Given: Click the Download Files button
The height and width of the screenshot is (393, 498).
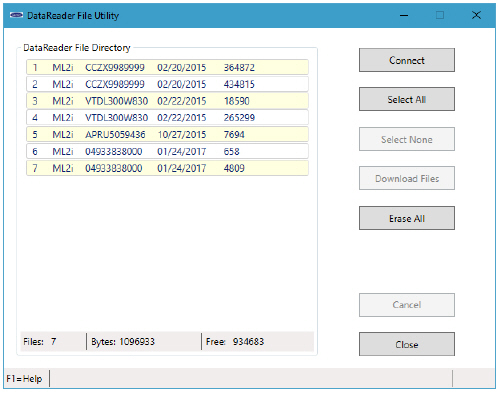Looking at the screenshot, I should pos(407,178).
